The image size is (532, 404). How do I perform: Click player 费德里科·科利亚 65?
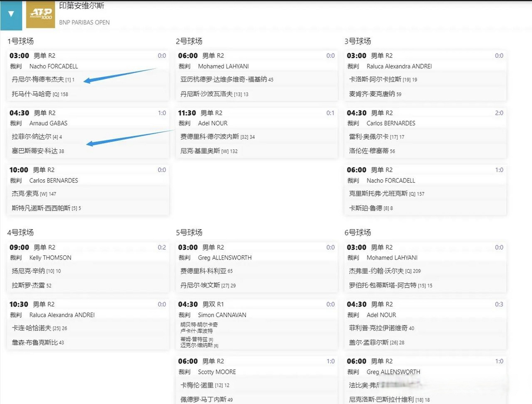pyautogui.click(x=206, y=271)
